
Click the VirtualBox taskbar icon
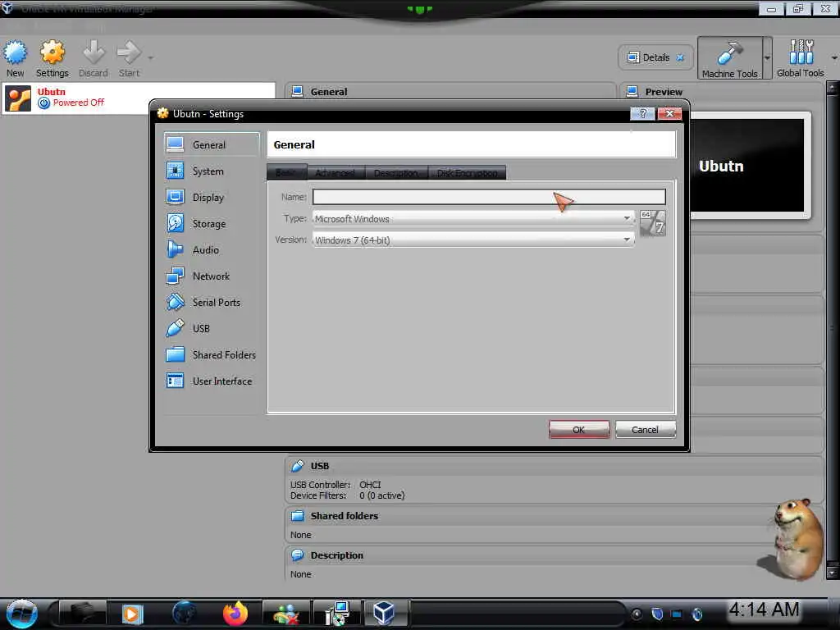pos(384,614)
